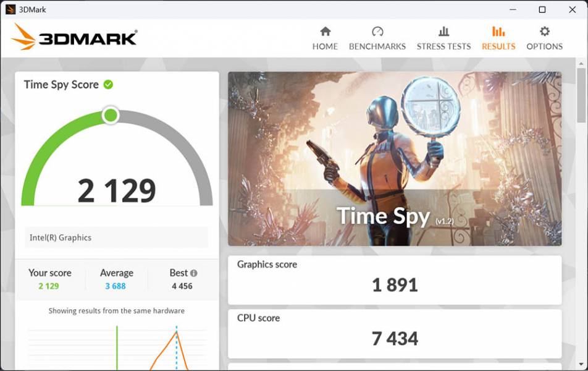Click the orange peak in the score distribution chart
Viewport: 588px width, 371px height.
click(177, 333)
